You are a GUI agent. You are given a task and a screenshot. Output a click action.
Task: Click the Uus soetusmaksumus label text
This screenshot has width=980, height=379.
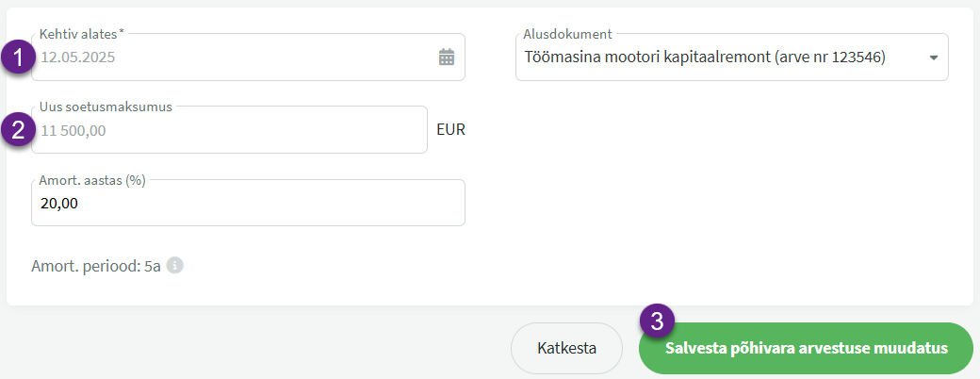pos(106,107)
